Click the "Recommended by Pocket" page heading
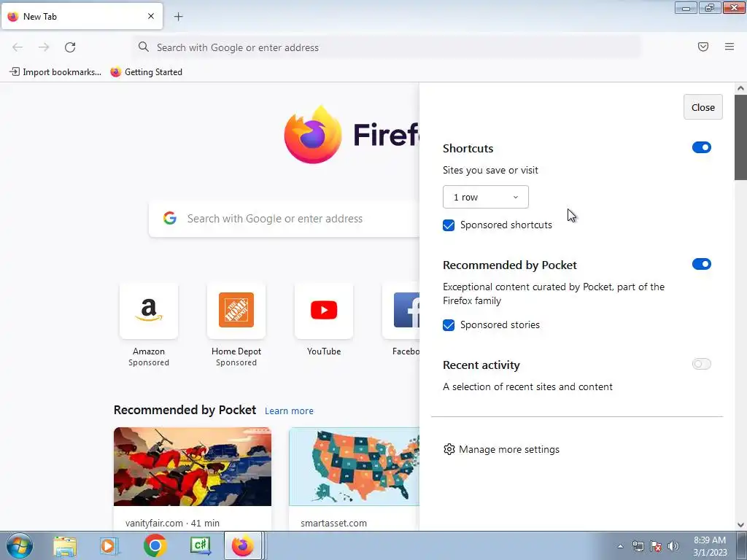This screenshot has width=747, height=560. pos(185,410)
